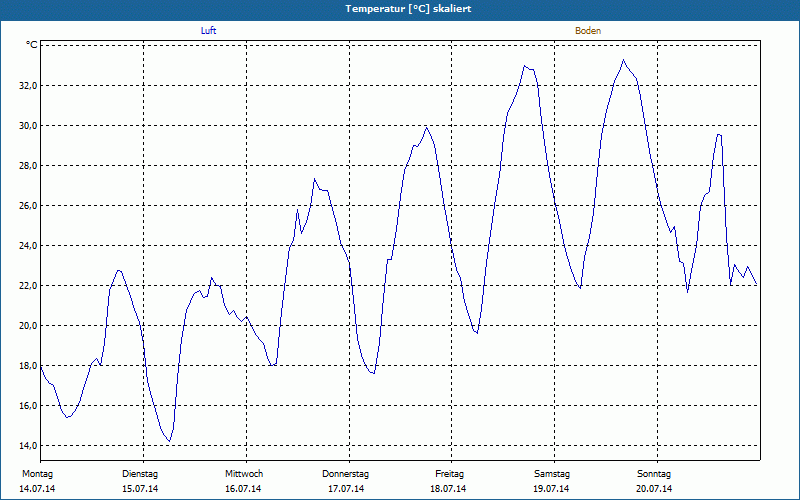Select the 24,0 y-axis value

[x=28, y=245]
